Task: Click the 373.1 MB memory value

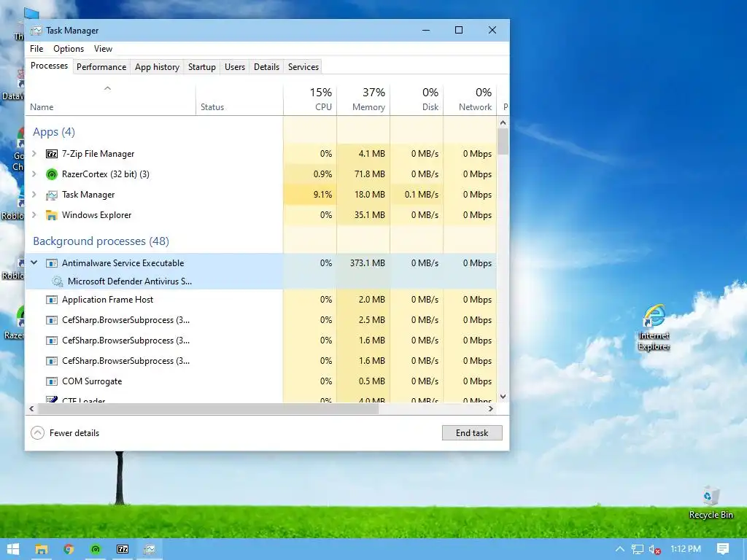Action: coord(368,262)
